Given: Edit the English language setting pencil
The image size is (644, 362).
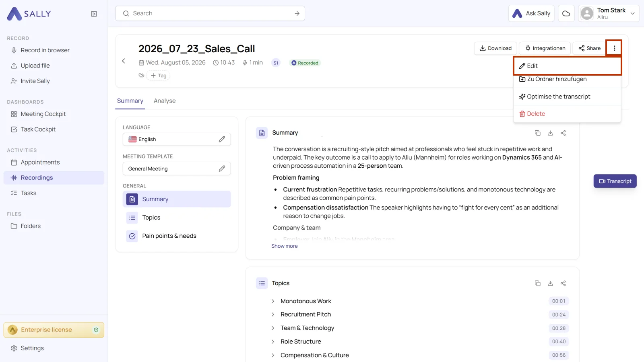Looking at the screenshot, I should click(222, 139).
